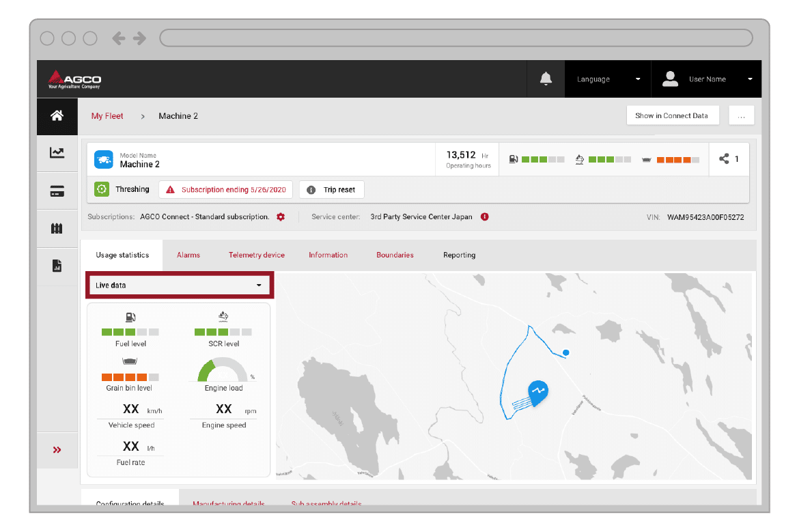This screenshot has width=797, height=532.
Task: Click the card icon in sidebar
Action: [x=57, y=193]
